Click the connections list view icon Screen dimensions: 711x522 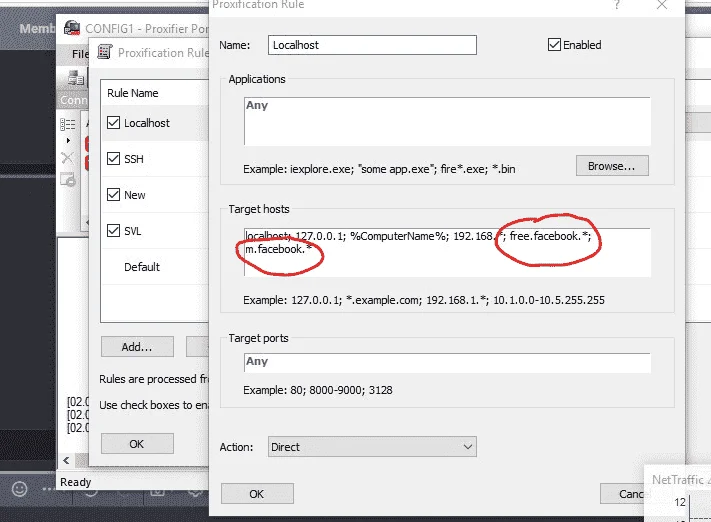(68, 124)
